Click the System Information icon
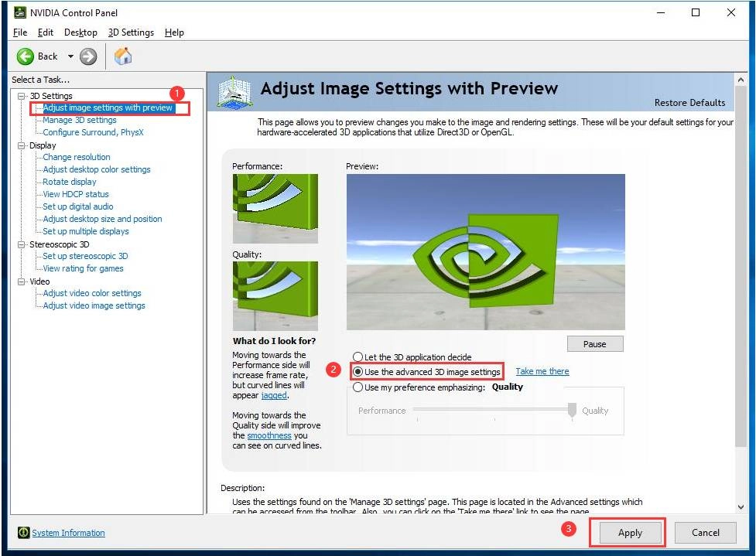 [24, 532]
